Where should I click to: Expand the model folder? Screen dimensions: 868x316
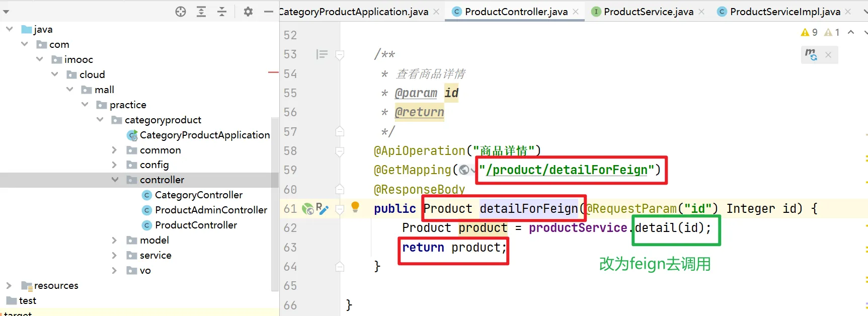114,240
